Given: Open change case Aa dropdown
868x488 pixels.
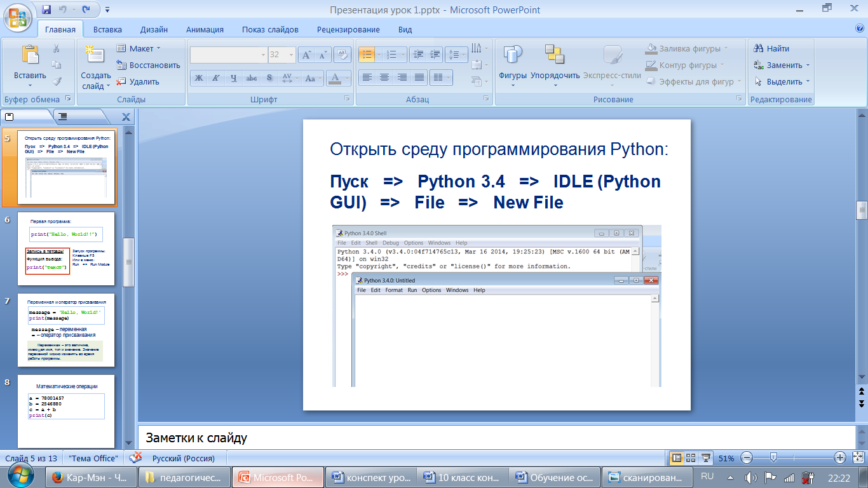Looking at the screenshot, I should tap(312, 78).
